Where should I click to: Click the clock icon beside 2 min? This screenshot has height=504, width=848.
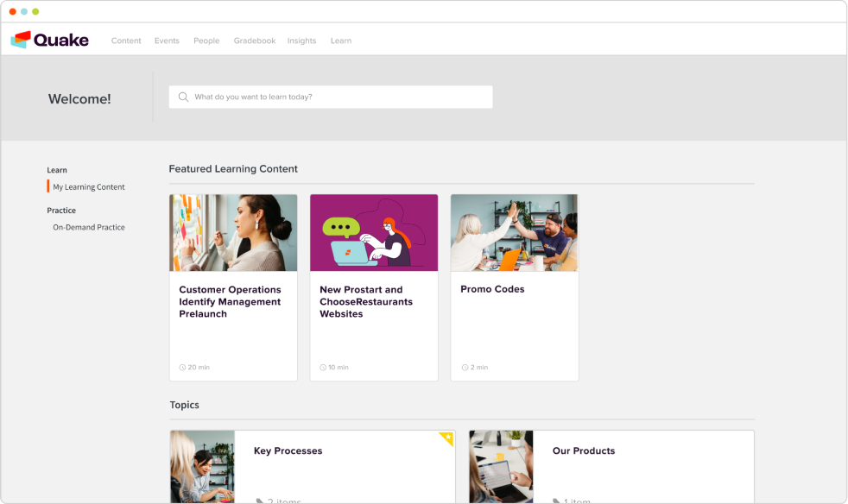pyautogui.click(x=465, y=367)
